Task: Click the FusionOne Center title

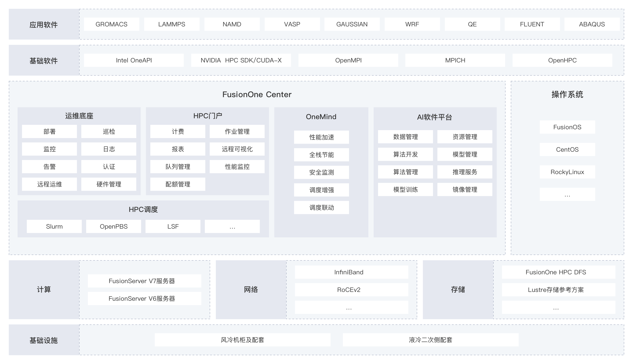Action: point(257,95)
